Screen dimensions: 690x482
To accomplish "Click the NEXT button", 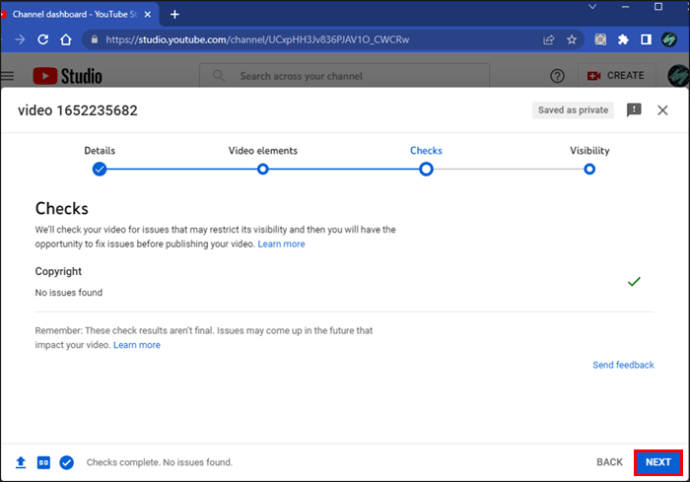I will coord(658,462).
